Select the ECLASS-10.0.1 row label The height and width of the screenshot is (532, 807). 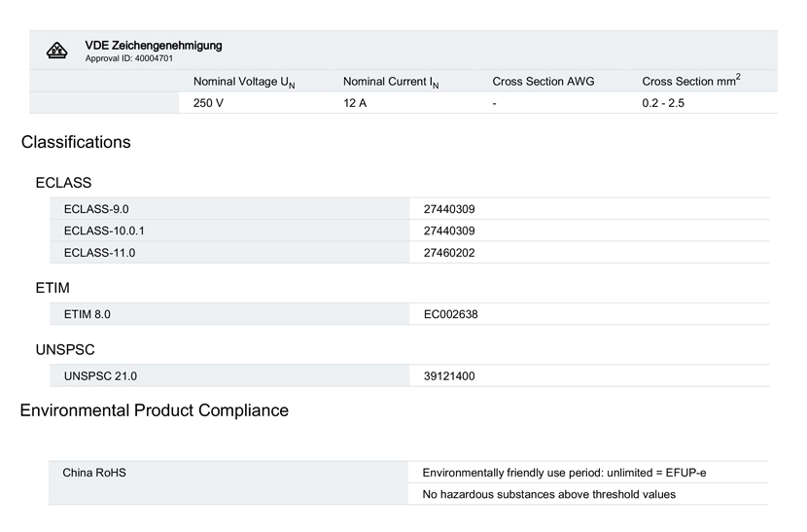104,231
